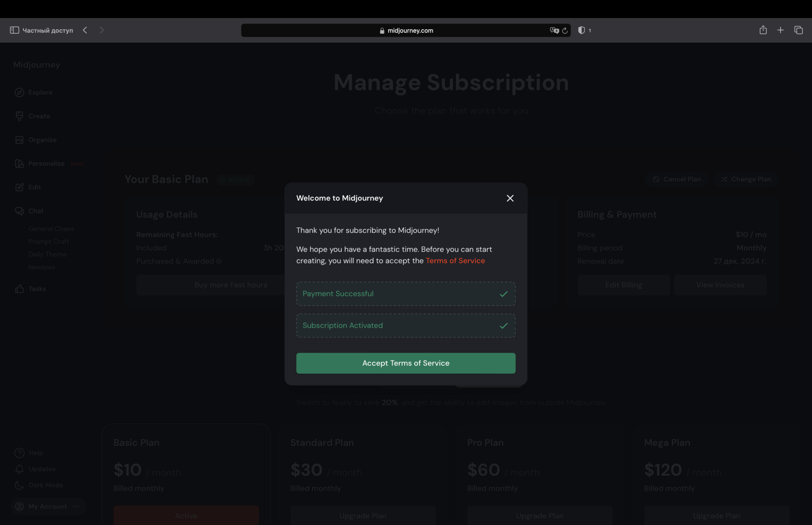
Task: Open Prompt Craft chat room
Action: pos(49,241)
